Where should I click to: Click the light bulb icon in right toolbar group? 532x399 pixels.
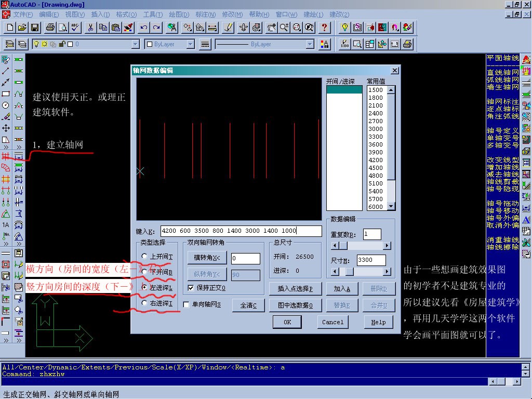345,28
